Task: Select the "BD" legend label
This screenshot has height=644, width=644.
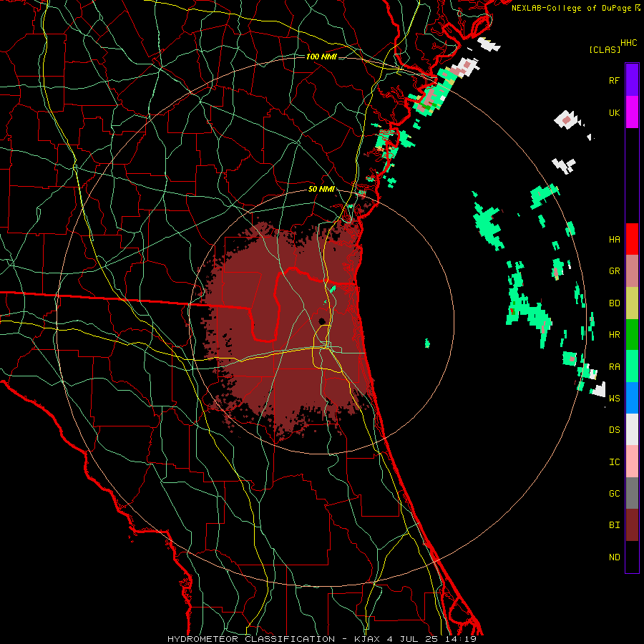Action: pyautogui.click(x=614, y=303)
